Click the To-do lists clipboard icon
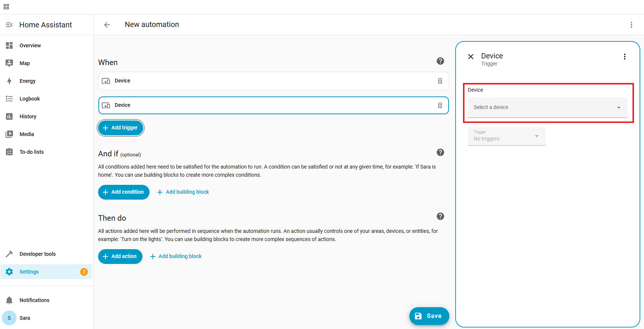Image resolution: width=644 pixels, height=329 pixels. 9,152
